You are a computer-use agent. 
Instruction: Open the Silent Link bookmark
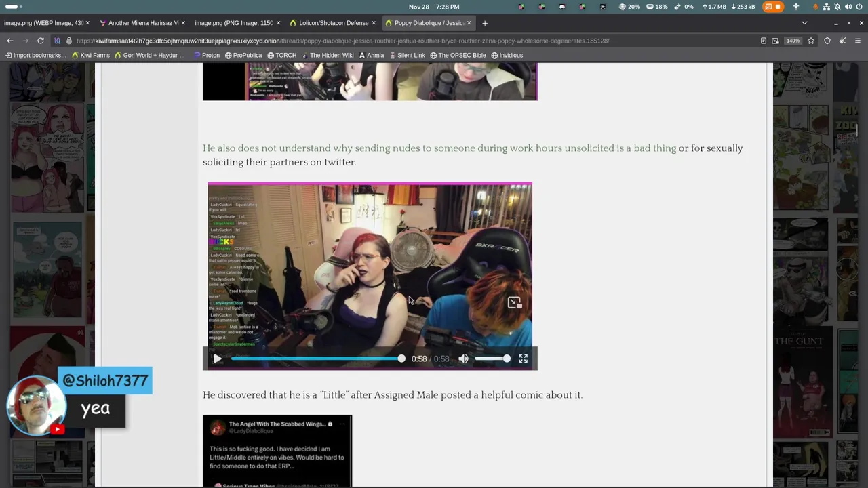[407, 56]
